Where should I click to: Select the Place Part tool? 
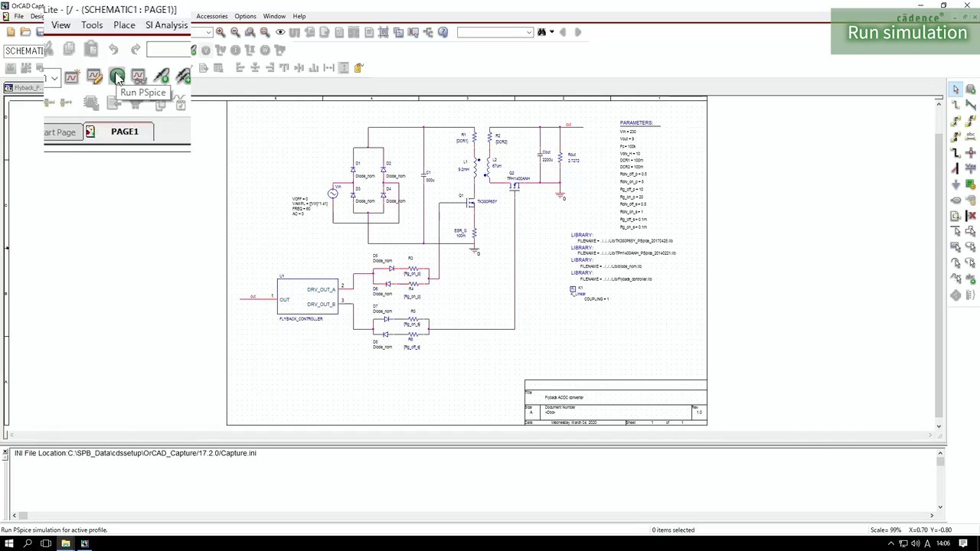972,89
